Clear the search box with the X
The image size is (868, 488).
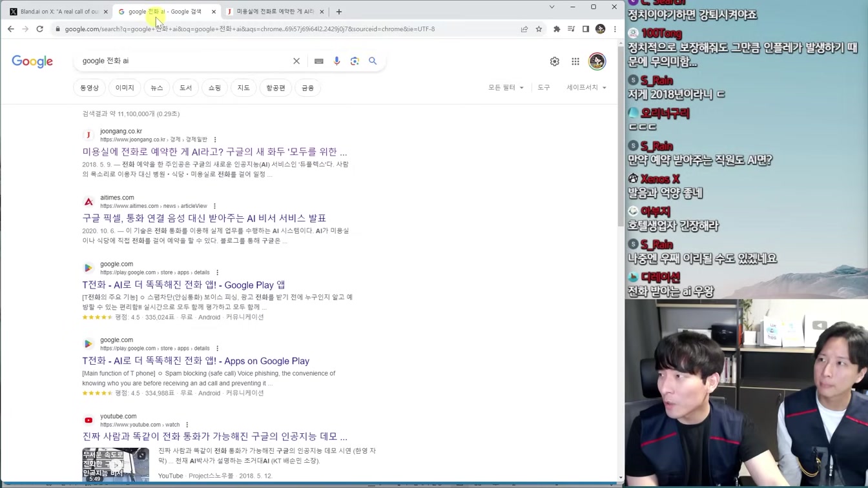[x=296, y=61]
